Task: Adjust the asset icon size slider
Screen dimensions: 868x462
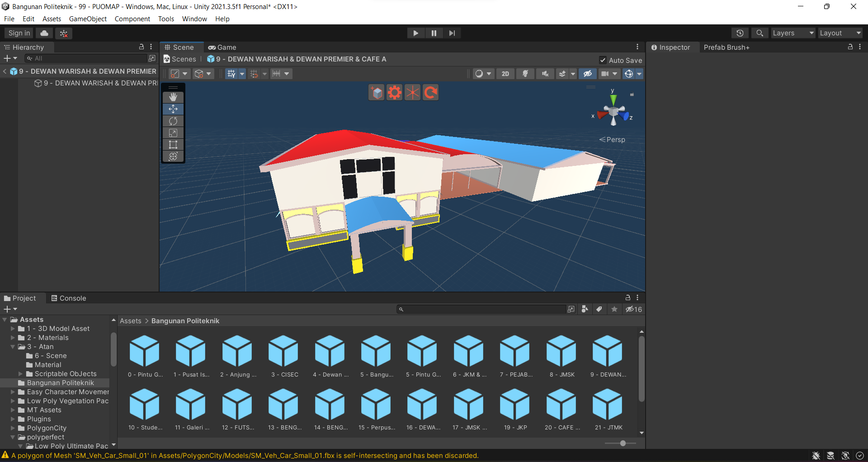Action: coord(623,443)
